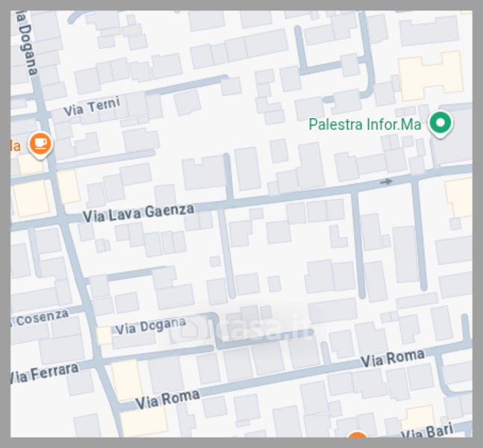Viewport: 483px width, 448px height.
Task: Select the Cosenza street label
Action: (x=42, y=317)
